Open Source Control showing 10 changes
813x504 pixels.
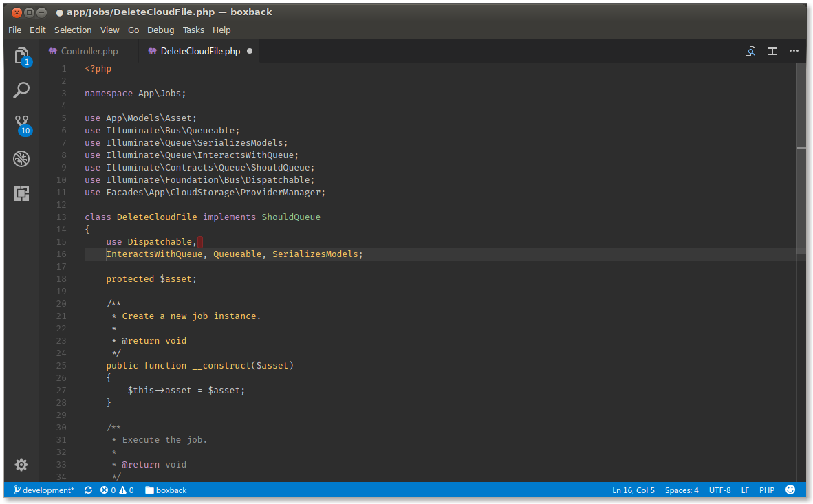pos(21,124)
